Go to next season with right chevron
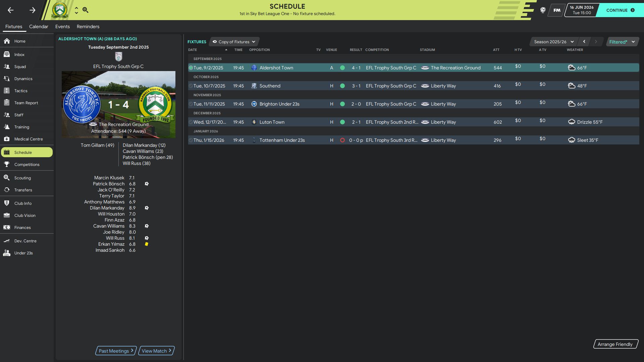 (596, 42)
